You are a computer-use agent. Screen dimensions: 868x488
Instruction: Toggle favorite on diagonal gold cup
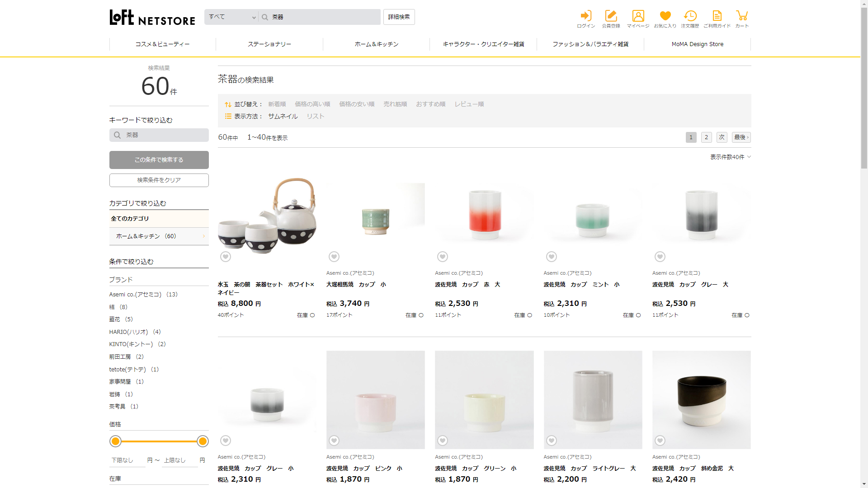[x=660, y=441]
